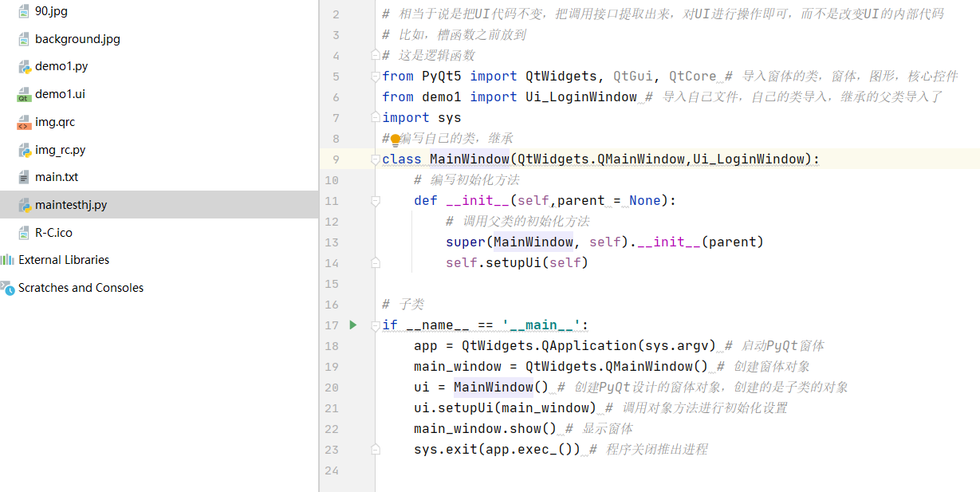The width and height of the screenshot is (980, 492).
Task: Click PyQt5 in the line 5 import
Action: coord(442,77)
